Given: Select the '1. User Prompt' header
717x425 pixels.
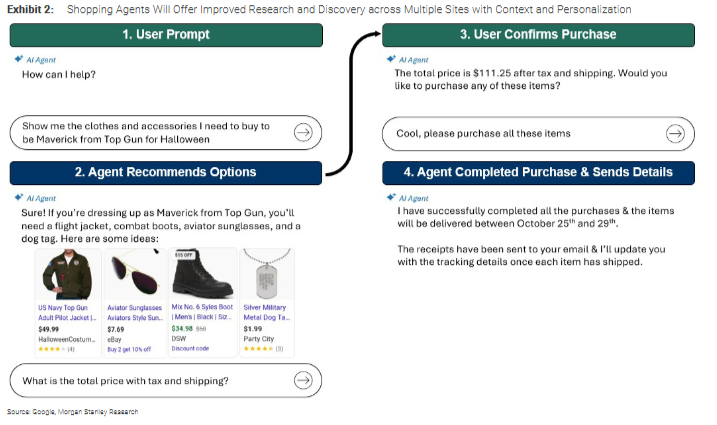Looking at the screenshot, I should 166,34.
